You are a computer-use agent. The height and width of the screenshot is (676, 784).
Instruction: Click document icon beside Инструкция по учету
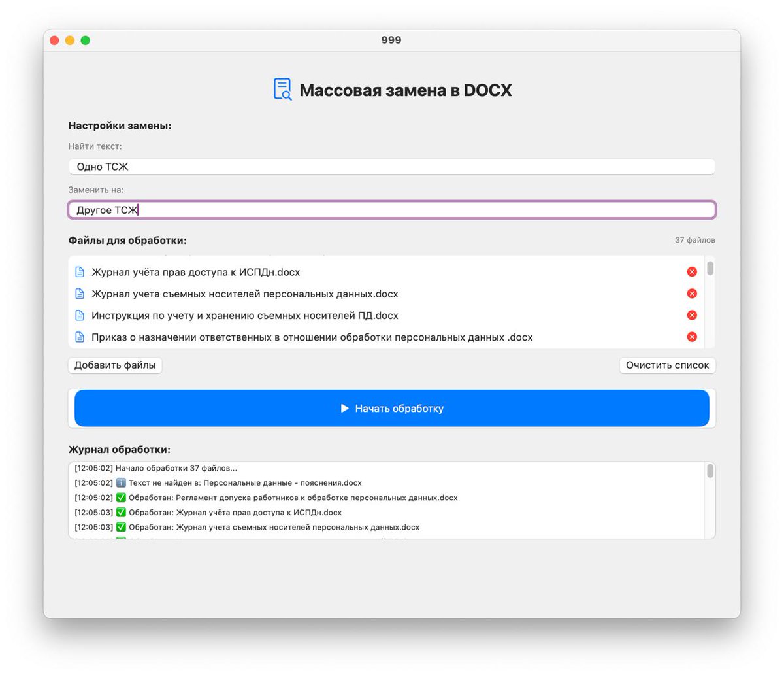pyautogui.click(x=80, y=315)
